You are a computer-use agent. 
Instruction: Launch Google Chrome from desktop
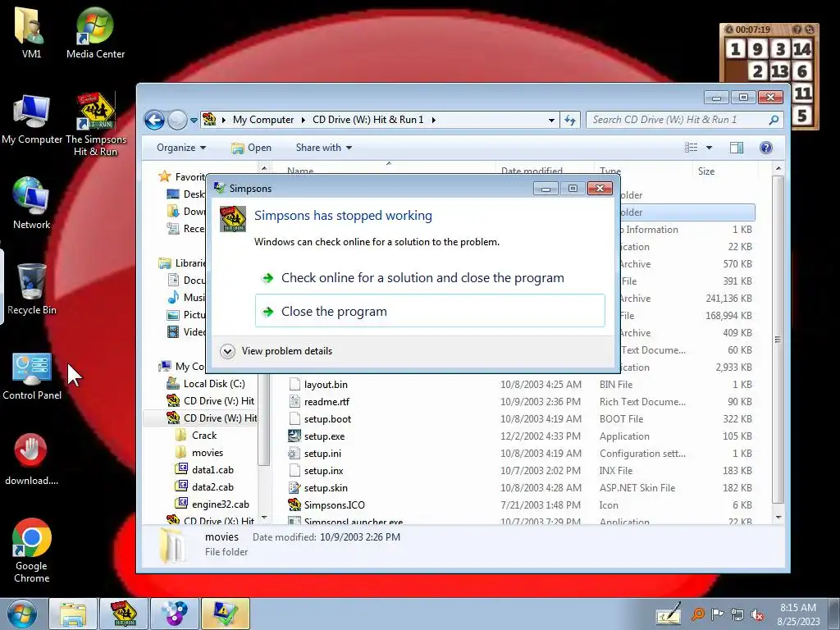[32, 550]
